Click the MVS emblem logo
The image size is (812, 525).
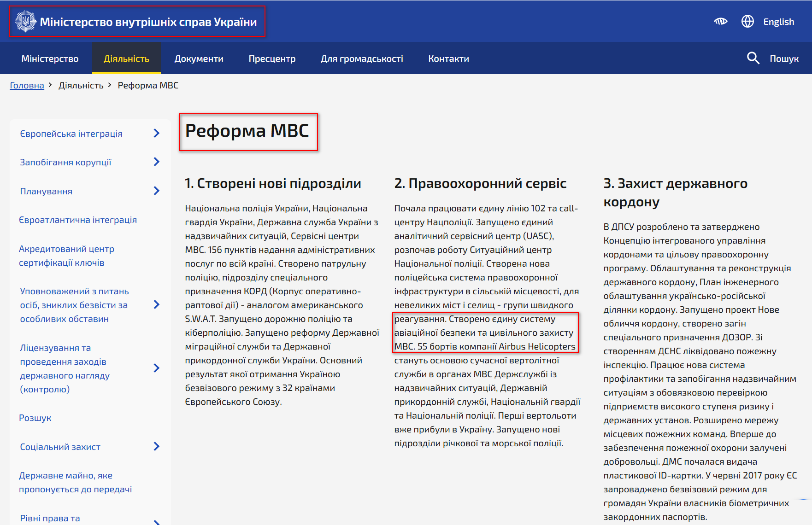[26, 21]
